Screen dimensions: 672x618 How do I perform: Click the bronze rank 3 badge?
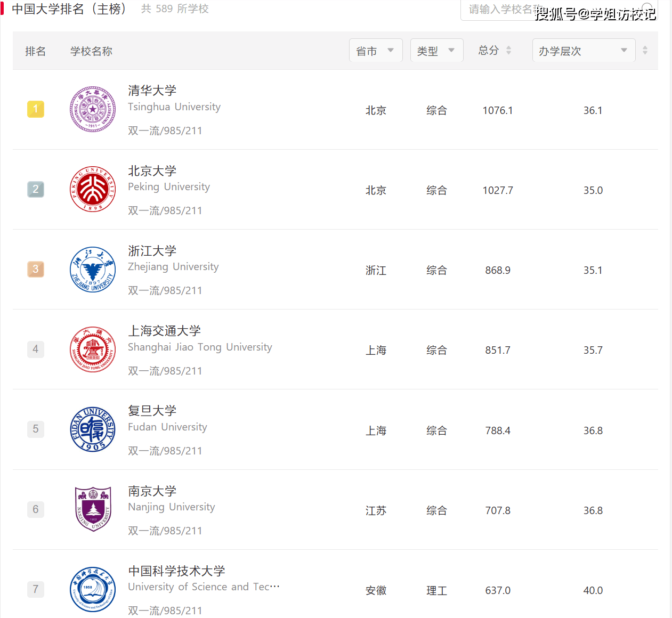coord(36,269)
